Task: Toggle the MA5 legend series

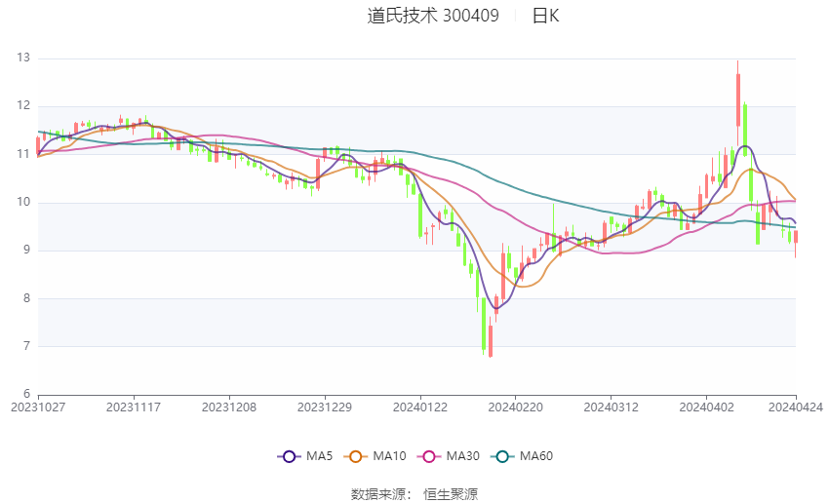Action: click(x=305, y=456)
